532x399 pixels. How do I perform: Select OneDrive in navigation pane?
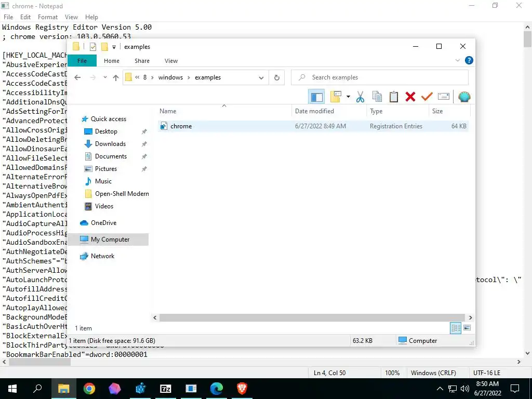click(x=103, y=223)
